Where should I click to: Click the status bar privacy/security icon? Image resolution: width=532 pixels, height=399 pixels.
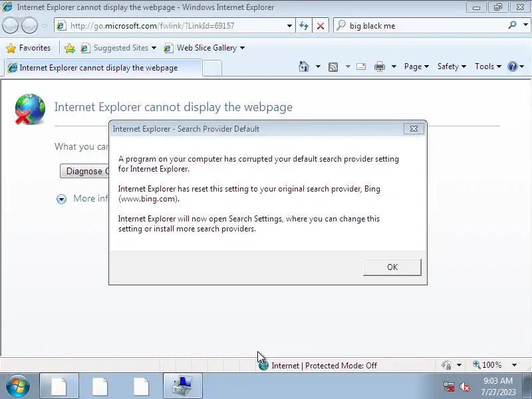(446, 365)
